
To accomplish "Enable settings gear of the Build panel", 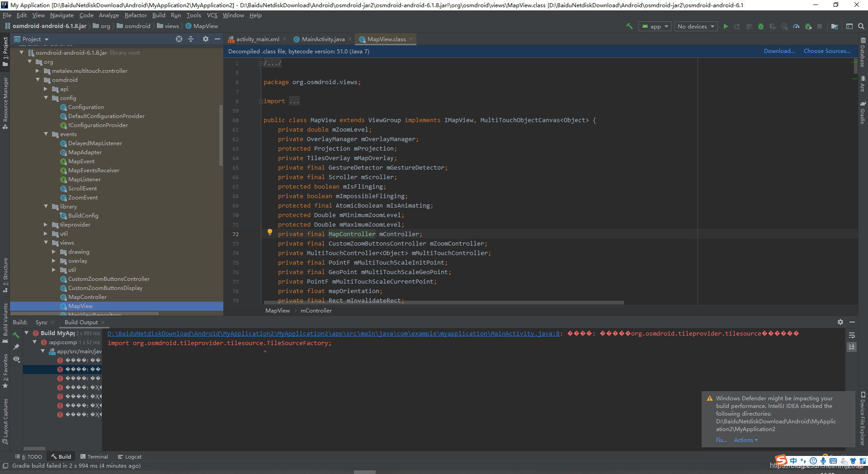I will click(840, 322).
